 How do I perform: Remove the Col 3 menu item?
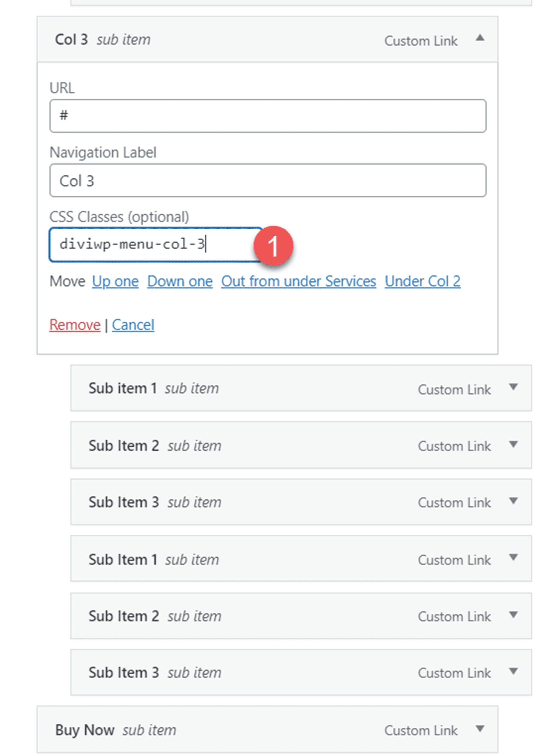(x=75, y=325)
